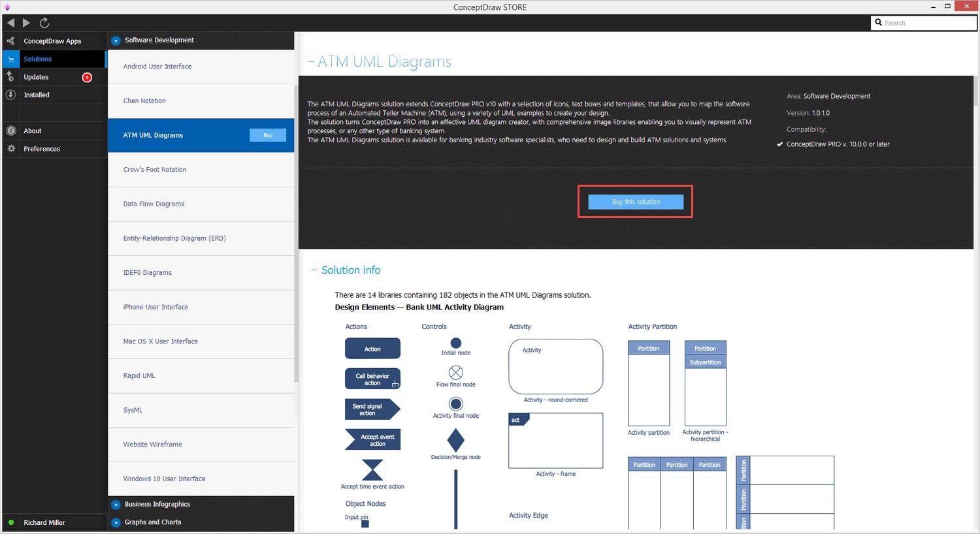
Task: Open Website Wireframe solution
Action: tap(201, 445)
